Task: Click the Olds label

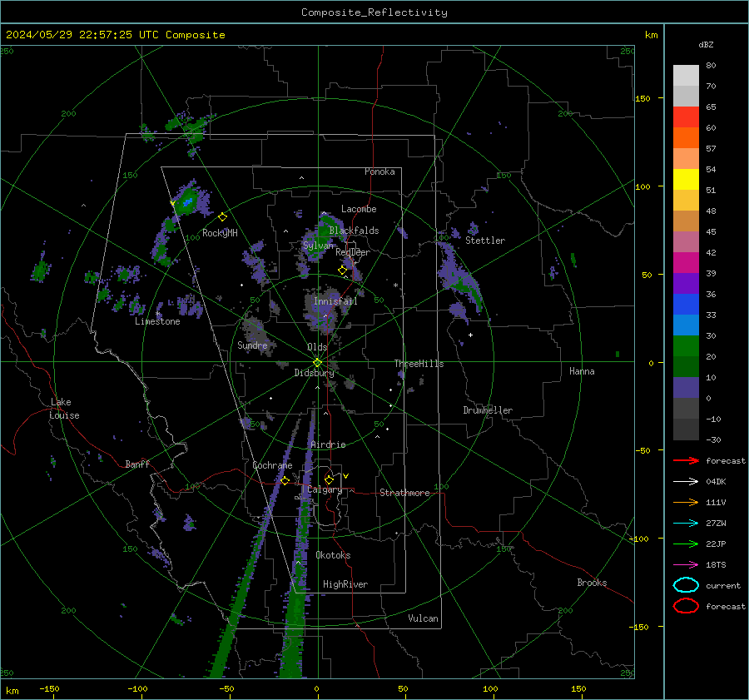Action: (317, 347)
